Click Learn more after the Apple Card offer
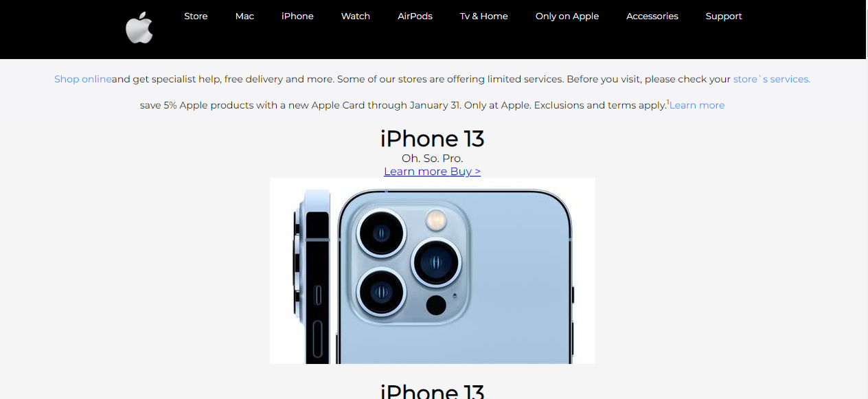 tap(697, 105)
